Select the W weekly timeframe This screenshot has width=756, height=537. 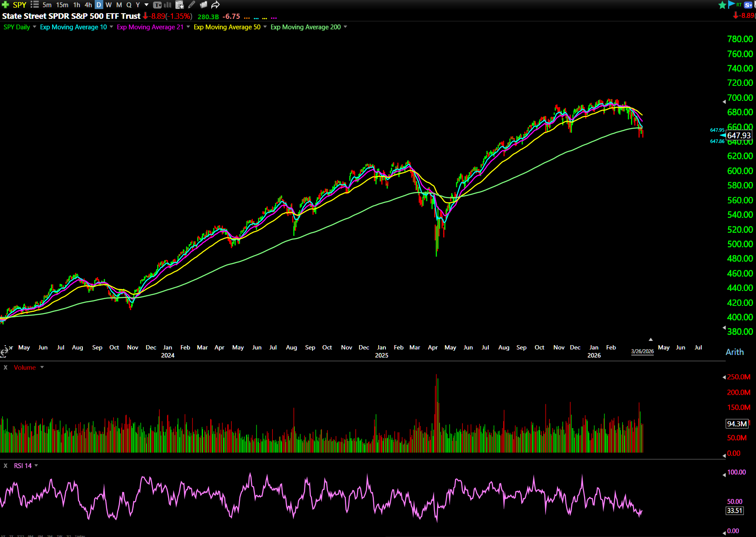(x=108, y=5)
